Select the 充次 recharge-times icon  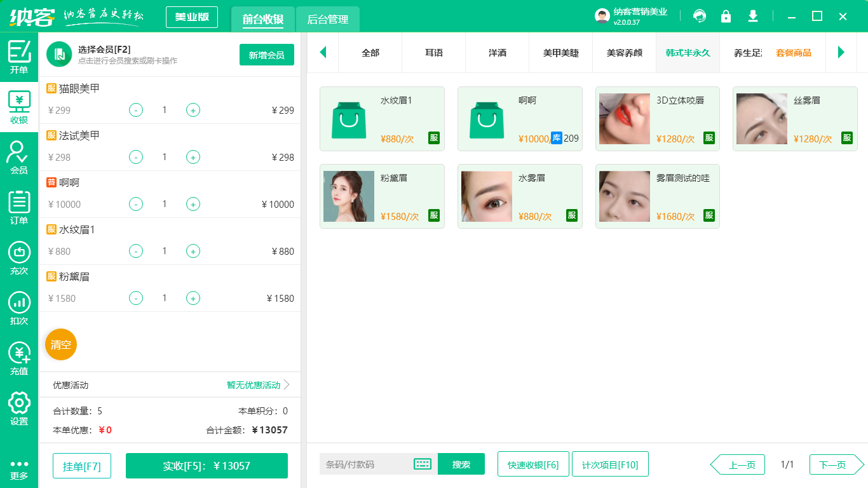[x=19, y=257]
